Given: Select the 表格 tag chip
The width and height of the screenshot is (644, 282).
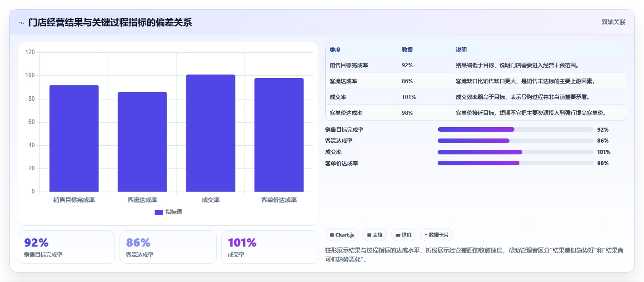Looking at the screenshot, I should 375,235.
